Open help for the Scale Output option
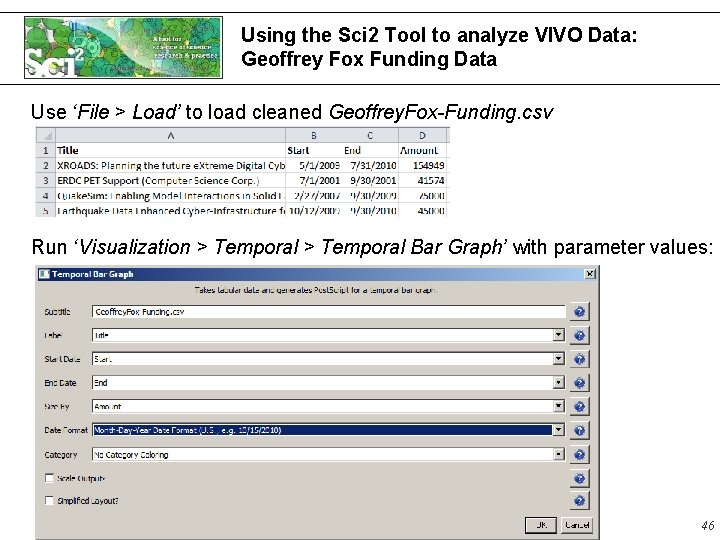This screenshot has height=540, width=720. pyautogui.click(x=579, y=478)
